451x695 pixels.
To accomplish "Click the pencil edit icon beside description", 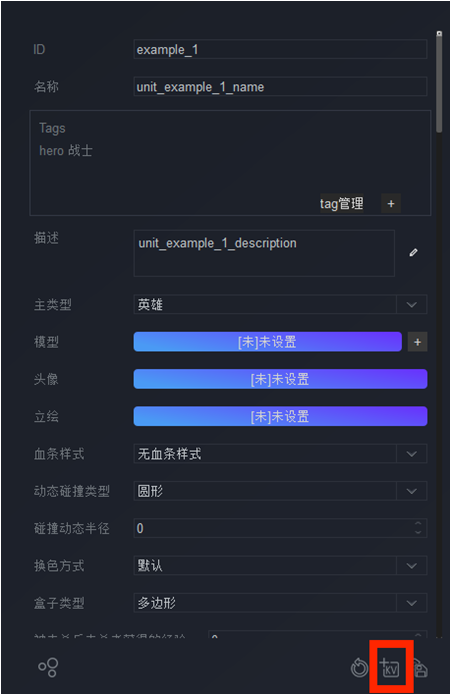I will tap(413, 253).
